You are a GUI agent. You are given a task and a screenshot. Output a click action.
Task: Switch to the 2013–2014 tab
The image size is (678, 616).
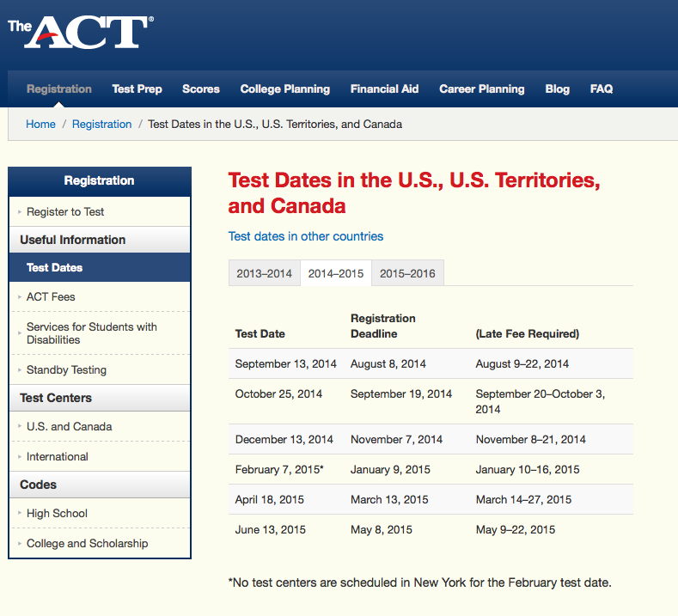264,273
